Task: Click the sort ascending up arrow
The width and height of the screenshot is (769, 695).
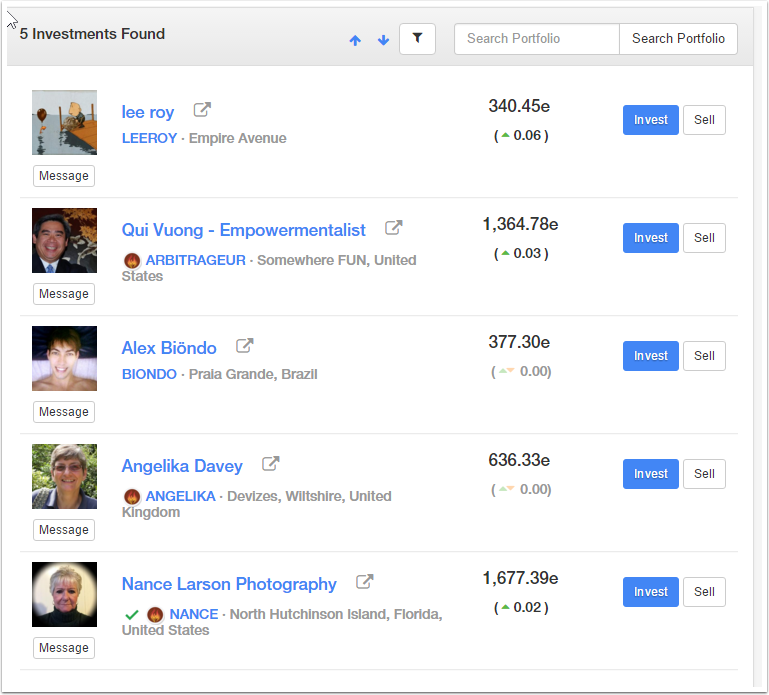Action: pos(355,40)
